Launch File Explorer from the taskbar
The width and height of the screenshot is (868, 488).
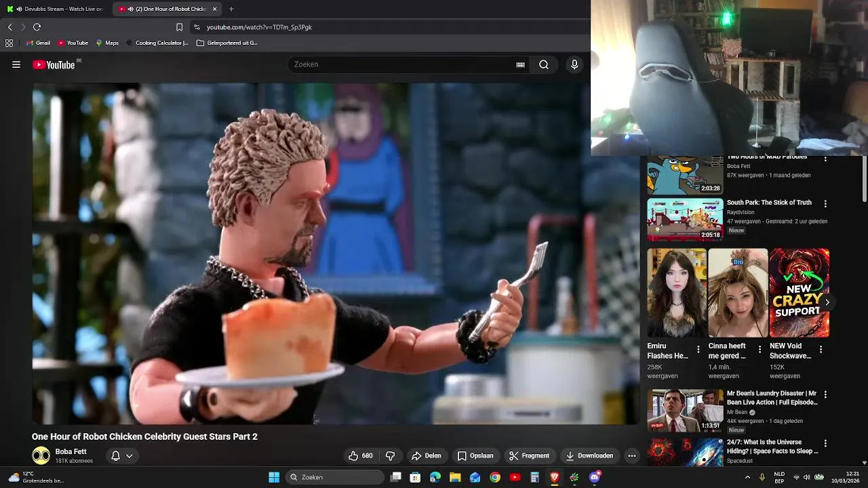click(x=455, y=477)
